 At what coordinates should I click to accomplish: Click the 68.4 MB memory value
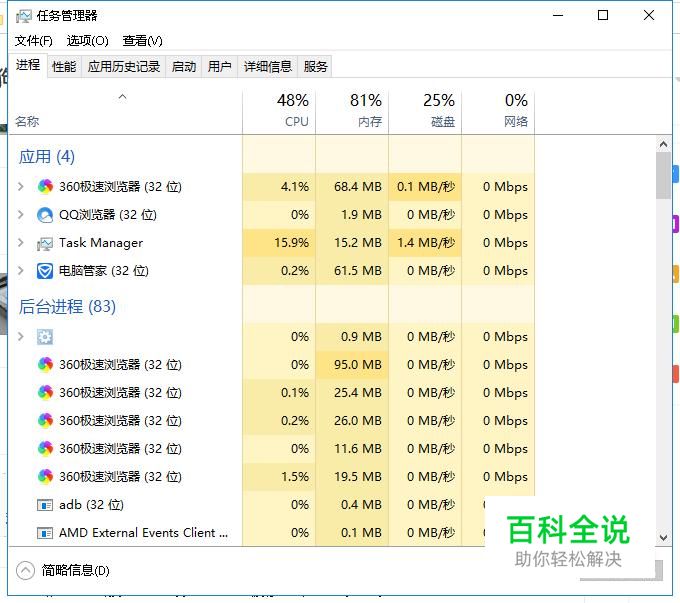(x=358, y=187)
